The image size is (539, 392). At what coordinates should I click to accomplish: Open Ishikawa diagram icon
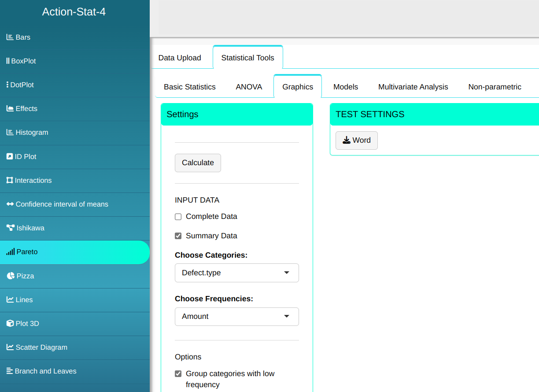click(x=10, y=228)
